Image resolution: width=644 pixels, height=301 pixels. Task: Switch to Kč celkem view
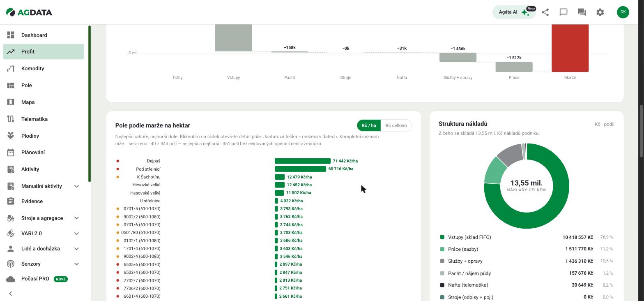click(x=396, y=125)
